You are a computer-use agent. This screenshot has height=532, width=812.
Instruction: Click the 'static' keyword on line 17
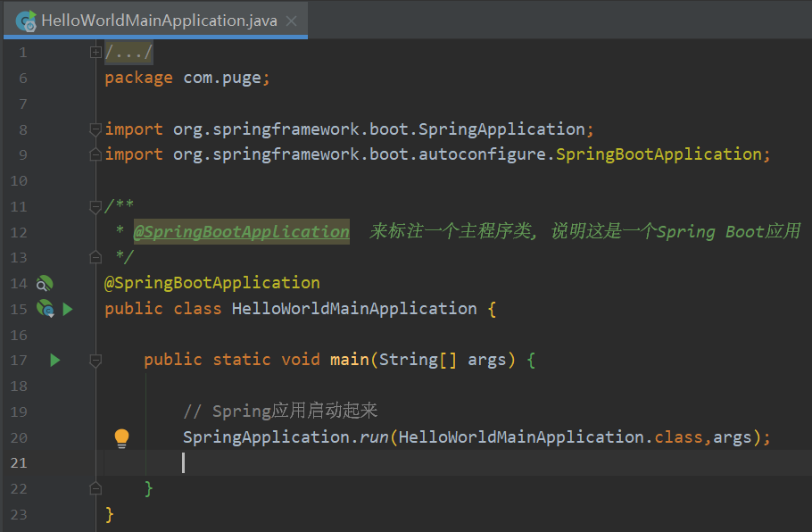(242, 360)
